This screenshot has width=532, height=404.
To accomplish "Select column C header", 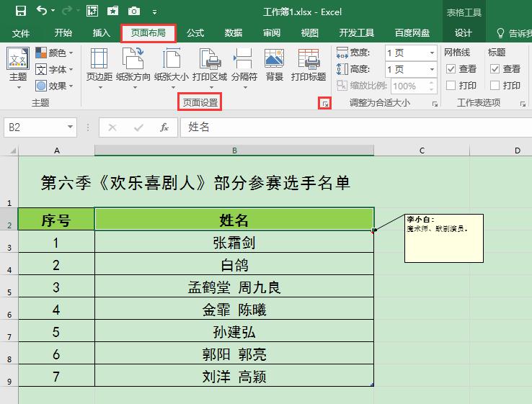I will (x=422, y=151).
